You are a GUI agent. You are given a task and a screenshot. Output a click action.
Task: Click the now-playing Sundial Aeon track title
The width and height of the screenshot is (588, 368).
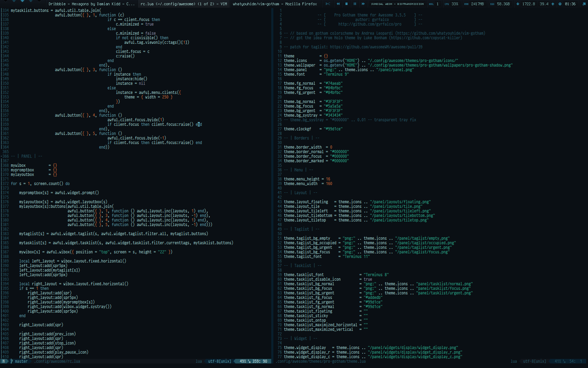tap(397, 4)
